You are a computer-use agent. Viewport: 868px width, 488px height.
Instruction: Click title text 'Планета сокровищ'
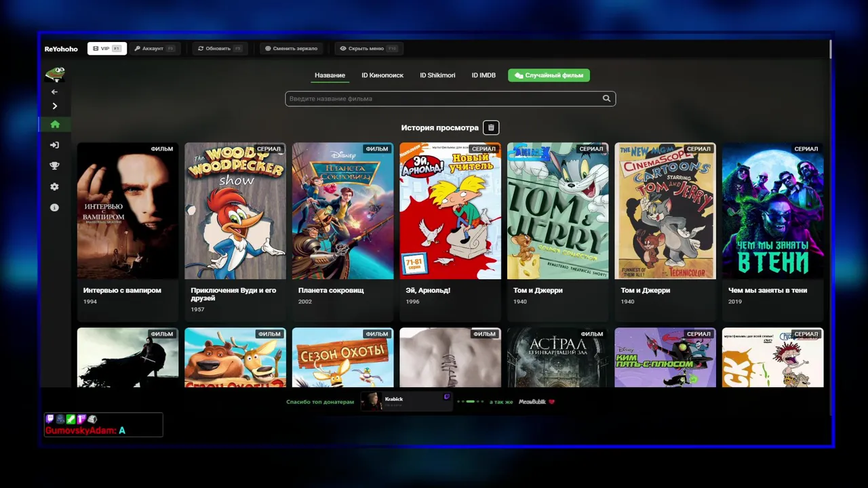331,290
